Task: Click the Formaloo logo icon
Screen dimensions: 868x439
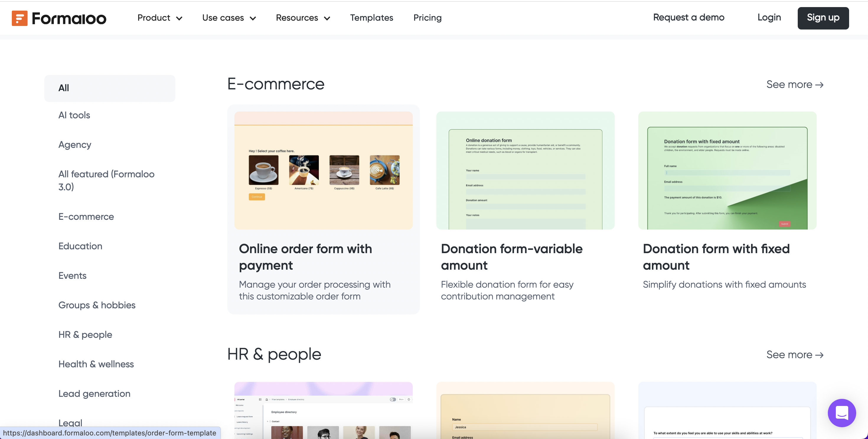Action: pyautogui.click(x=19, y=18)
